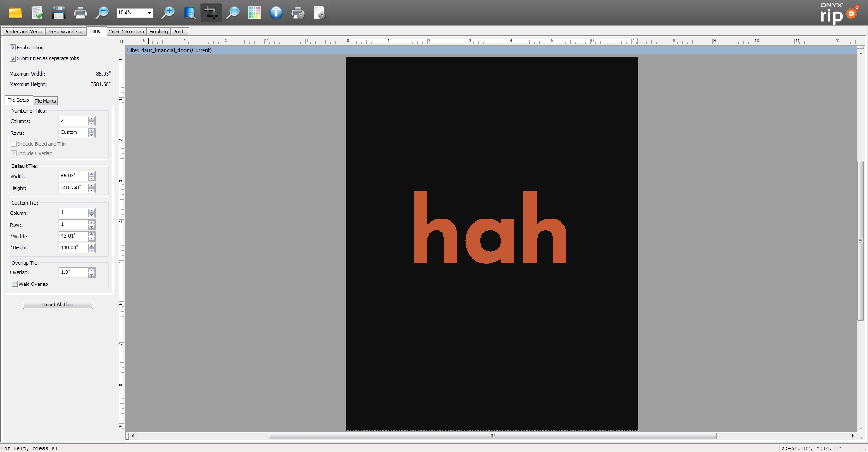Select the Tile Setup sub-tab
Viewport: 868px width, 452px height.
coord(19,100)
